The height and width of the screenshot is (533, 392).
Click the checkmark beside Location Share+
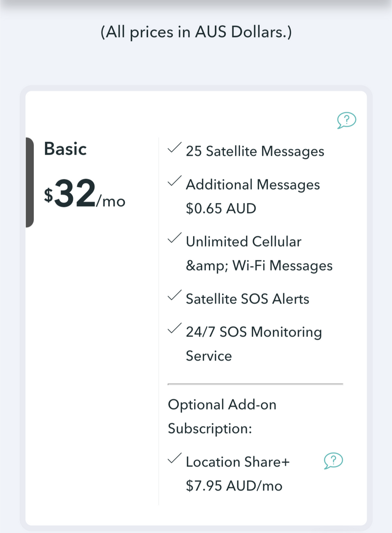(x=173, y=459)
